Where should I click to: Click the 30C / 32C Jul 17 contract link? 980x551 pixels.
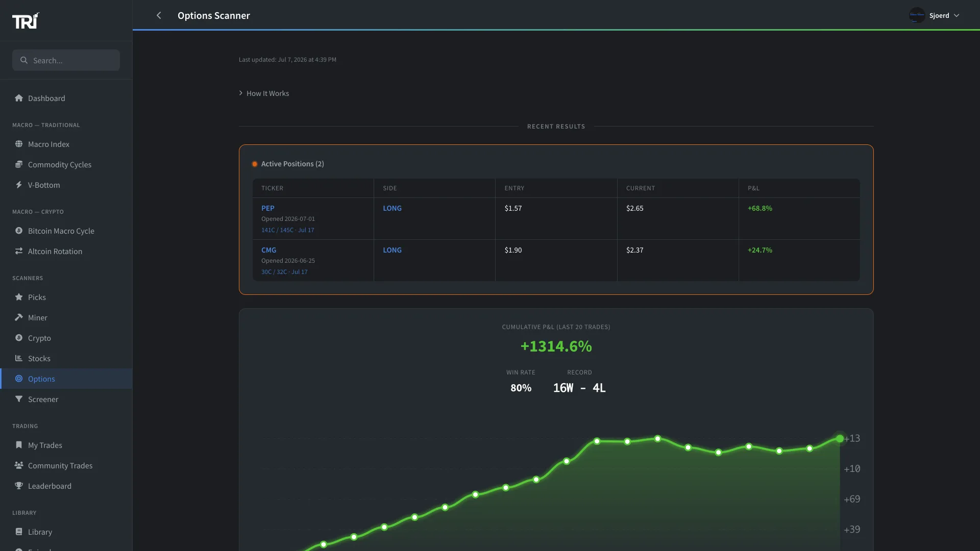click(284, 272)
